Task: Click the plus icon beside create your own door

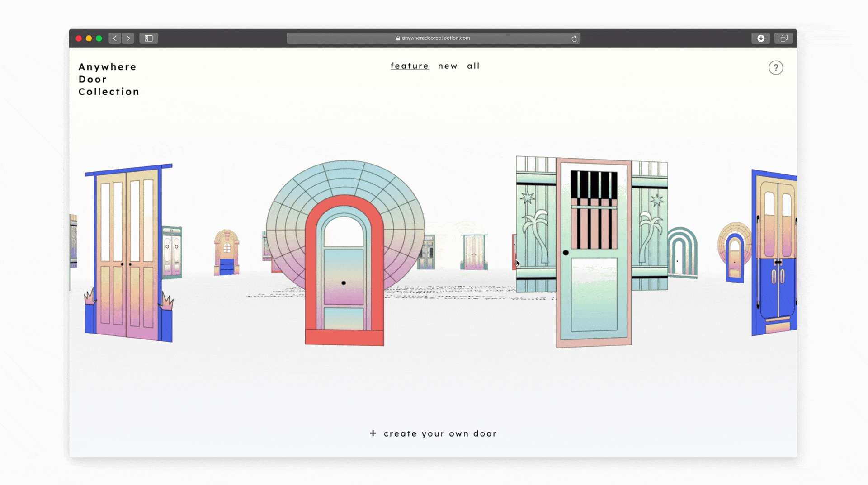Action: pyautogui.click(x=373, y=433)
